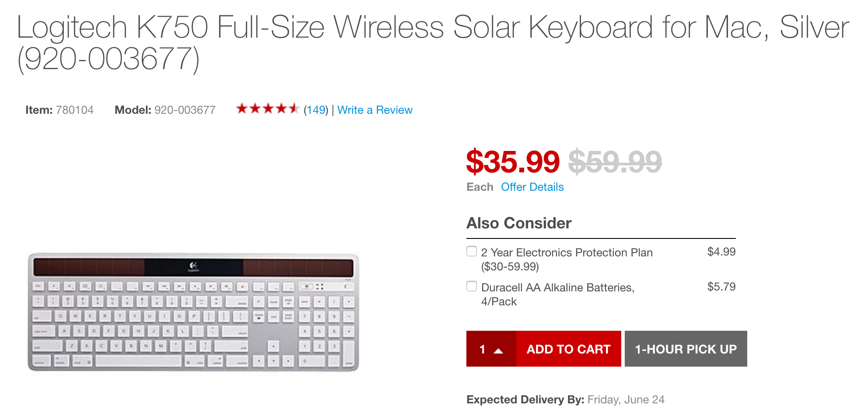Open the Offer Details link
868x413 pixels.
[x=532, y=187]
